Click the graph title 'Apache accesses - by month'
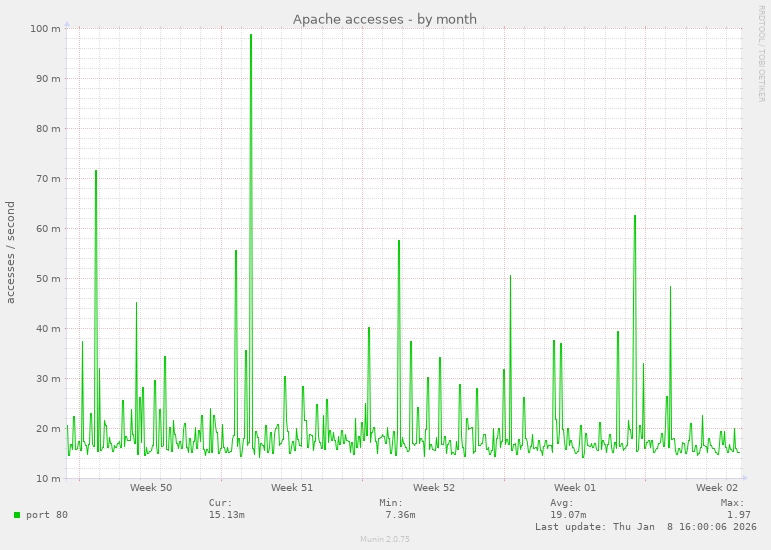 click(x=385, y=19)
